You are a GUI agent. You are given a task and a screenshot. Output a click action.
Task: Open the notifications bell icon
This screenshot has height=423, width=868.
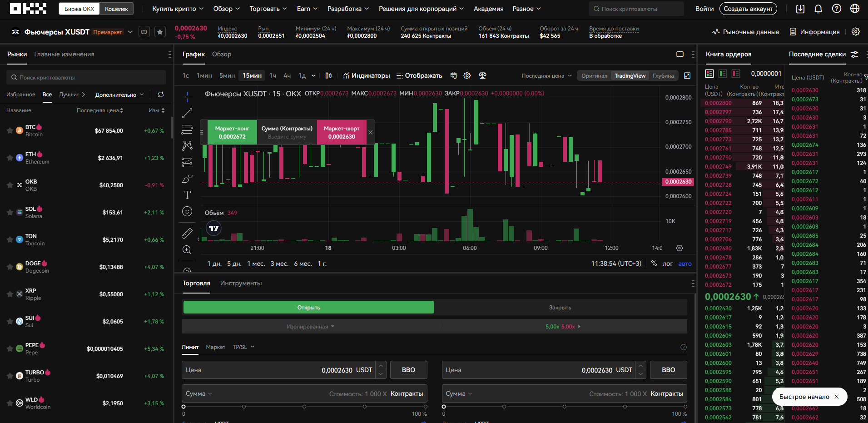pos(818,9)
